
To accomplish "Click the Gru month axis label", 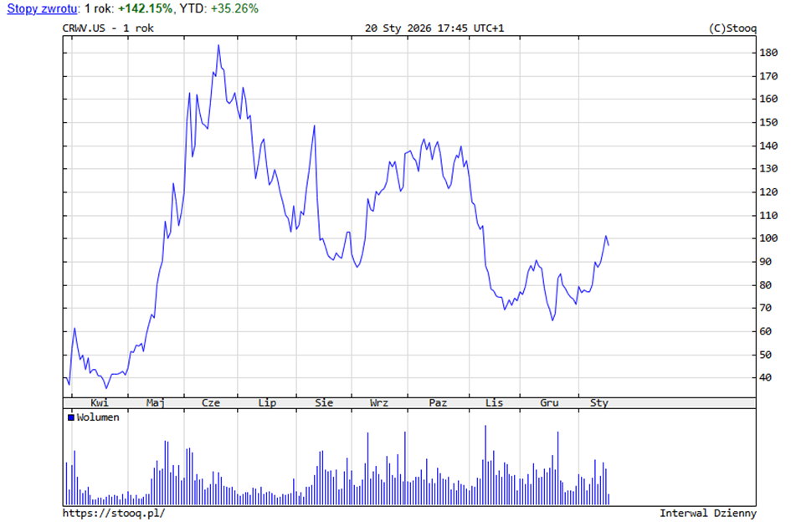I will tap(549, 403).
